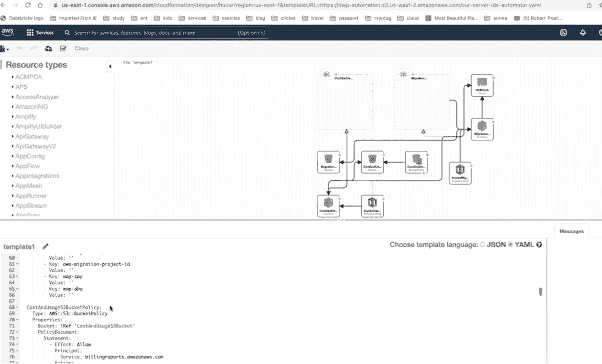Switch to the Messages tab
The height and width of the screenshot is (364, 602).
click(x=571, y=231)
